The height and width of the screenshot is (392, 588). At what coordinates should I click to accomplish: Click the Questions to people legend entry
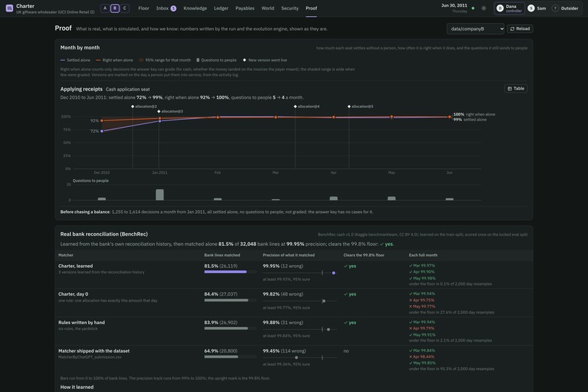pyautogui.click(x=217, y=60)
